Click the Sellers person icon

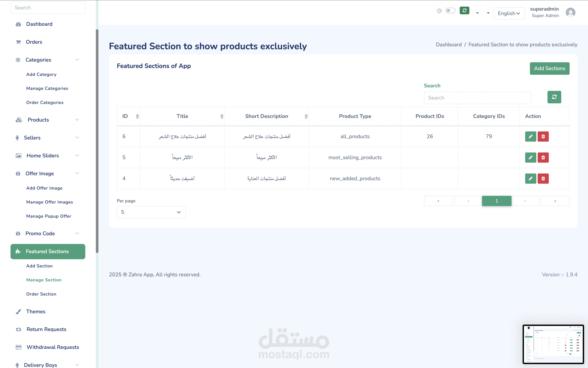click(17, 138)
